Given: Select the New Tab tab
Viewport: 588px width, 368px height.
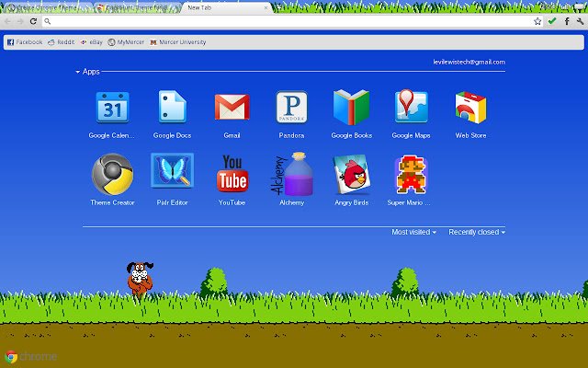Looking at the screenshot, I should (227, 7).
